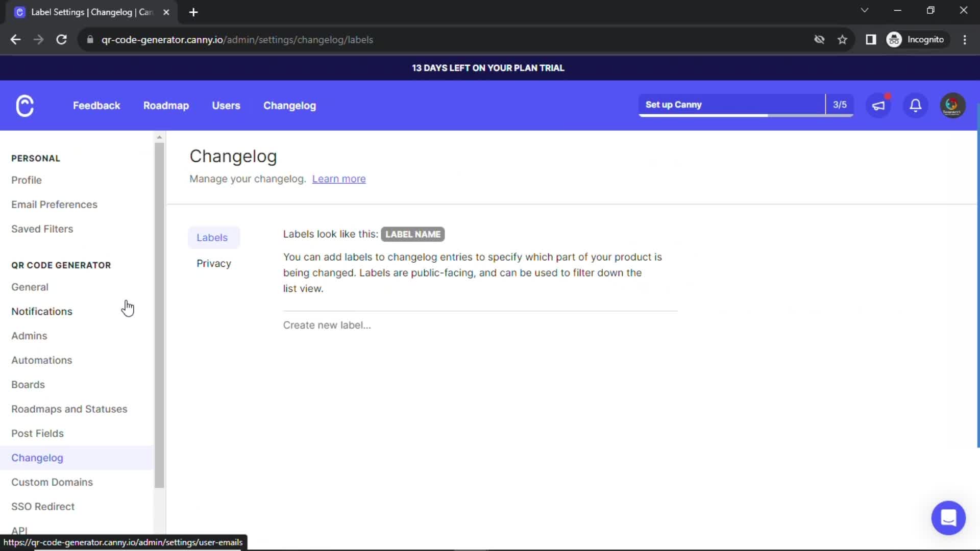Open the announcements/broadcast icon

[879, 105]
